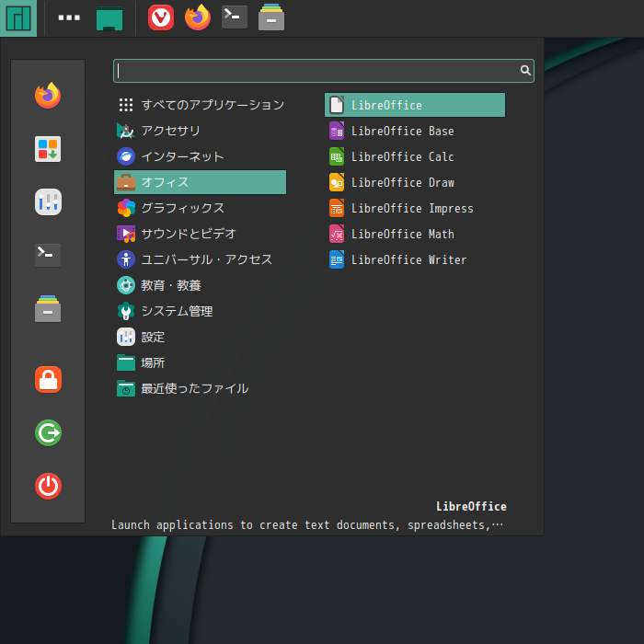The width and height of the screenshot is (644, 644).
Task: Select 場所 category
Action: point(200,362)
